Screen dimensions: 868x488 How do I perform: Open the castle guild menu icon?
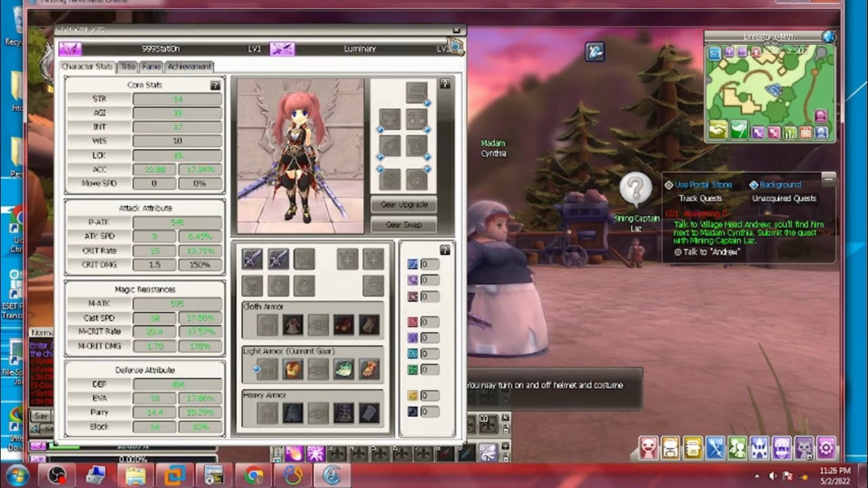point(759,448)
